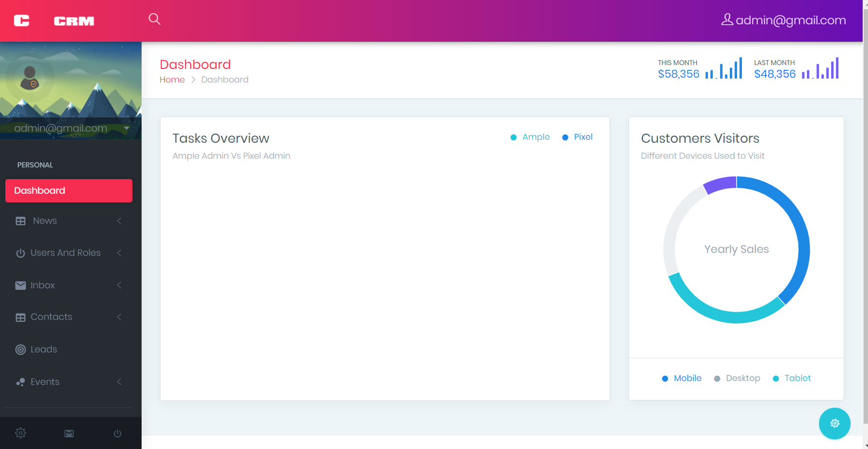Toggle the Ample legend in Tasks Overview
Image resolution: width=868 pixels, height=449 pixels.
(530, 137)
